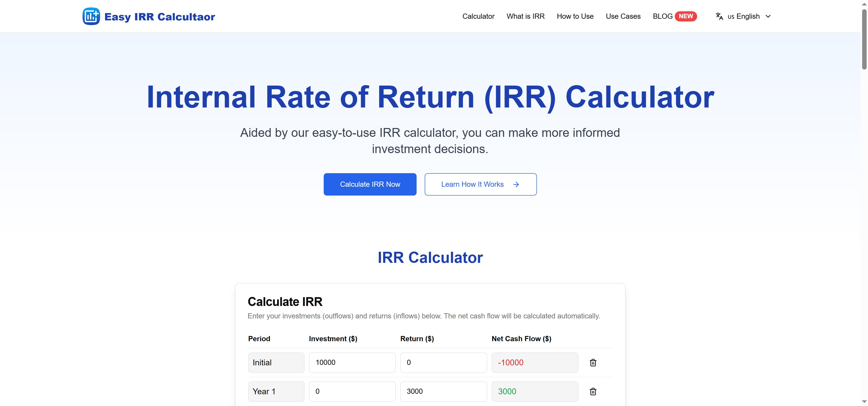Screen dimensions: 868x406
Task: Expand the English language chevron
Action: click(768, 16)
